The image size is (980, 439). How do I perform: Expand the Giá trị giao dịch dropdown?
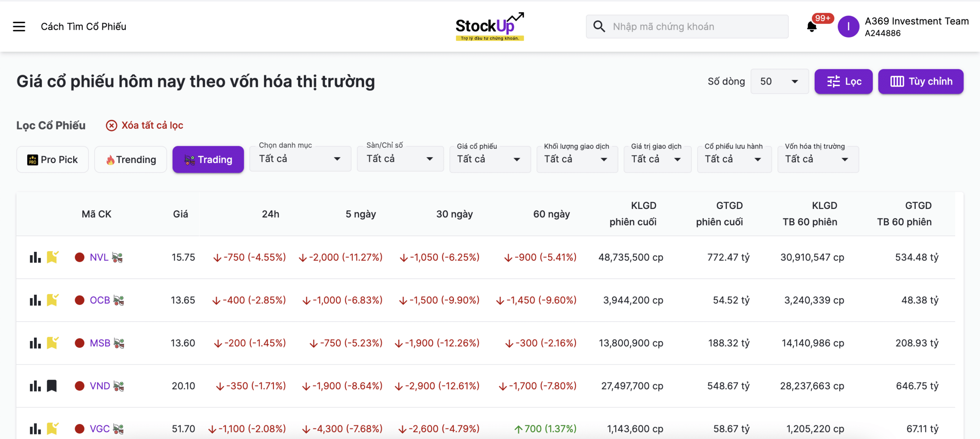pos(657,159)
